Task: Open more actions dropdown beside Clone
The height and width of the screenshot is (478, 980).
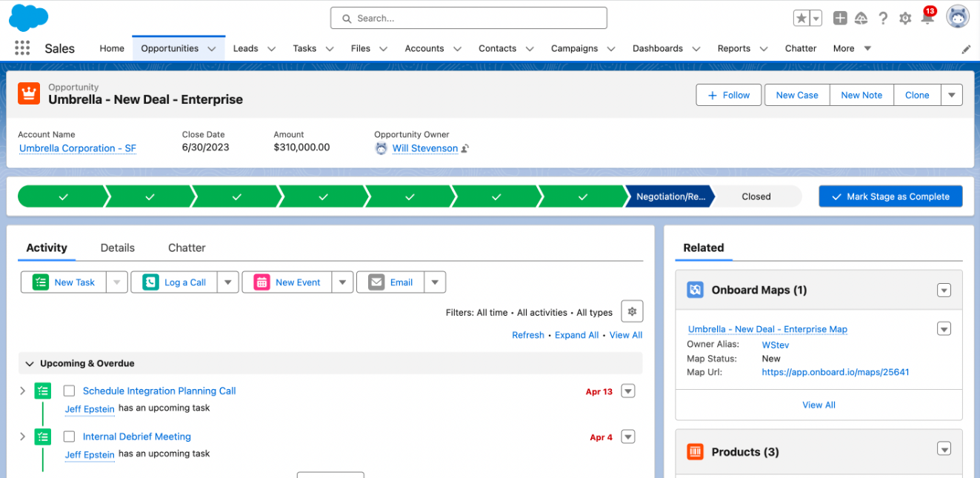Action: point(952,95)
